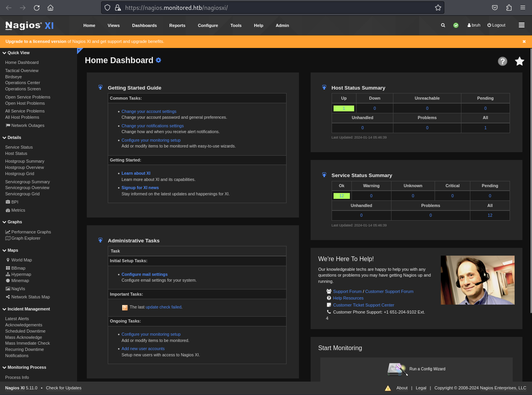The height and width of the screenshot is (395, 532).
Task: Click the star favorite icon
Action: (519, 61)
